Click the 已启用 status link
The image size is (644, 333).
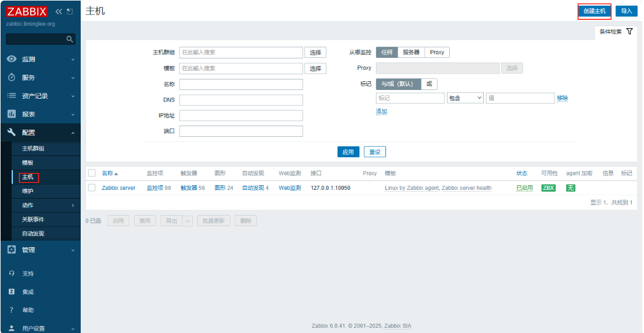click(x=525, y=188)
